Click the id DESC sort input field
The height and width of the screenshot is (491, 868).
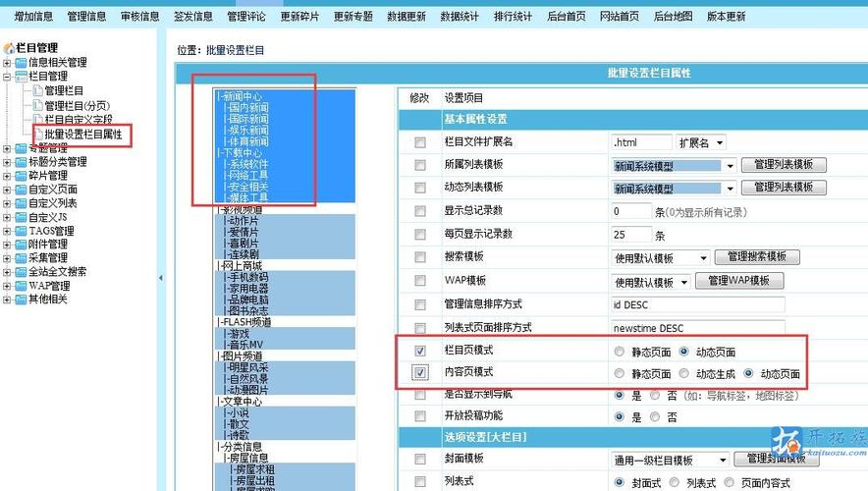[697, 305]
